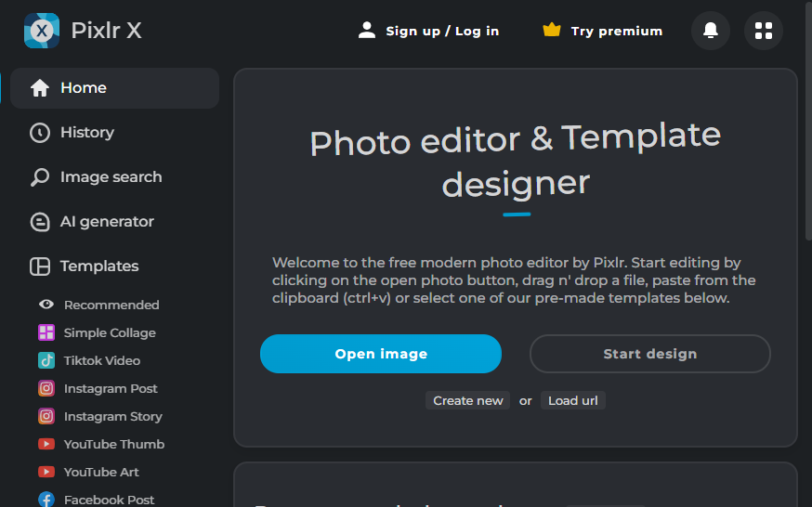Expand the Templates section
Viewport: 812px width, 507px height.
pos(99,266)
